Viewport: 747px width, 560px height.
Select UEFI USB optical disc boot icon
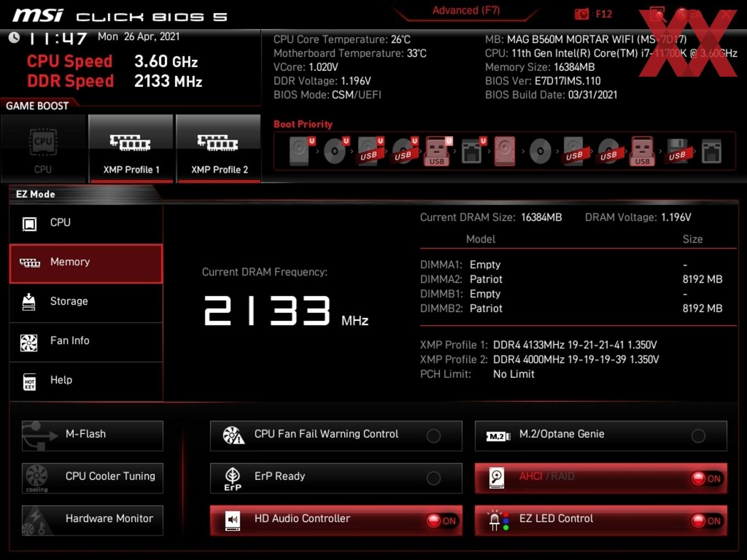click(404, 151)
